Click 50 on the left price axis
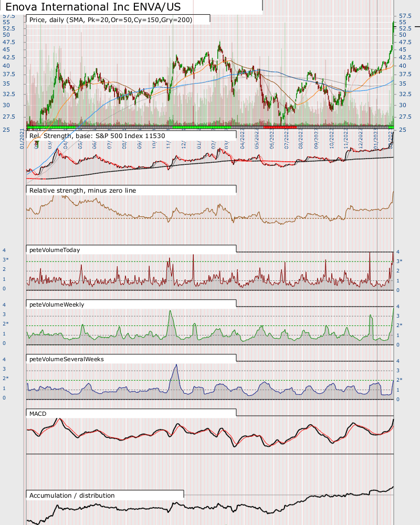The image size is (420, 525). tap(6, 35)
